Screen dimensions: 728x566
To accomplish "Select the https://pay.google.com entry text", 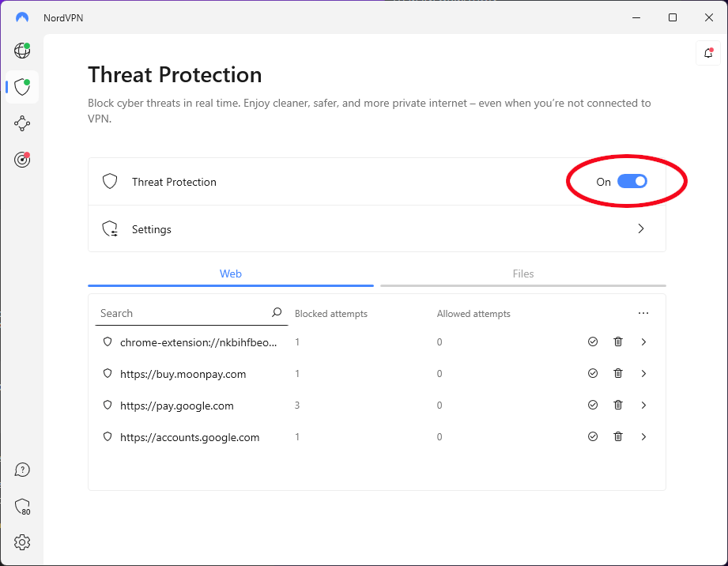I will click(x=177, y=406).
